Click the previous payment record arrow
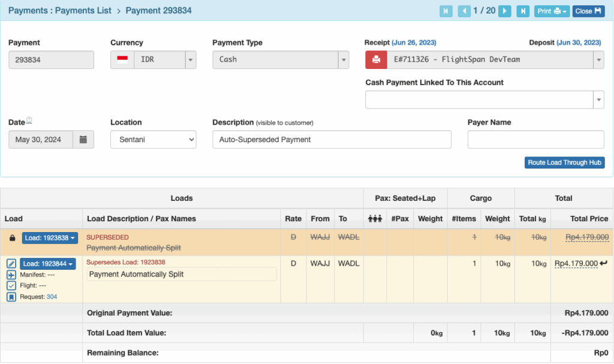The width and height of the screenshot is (614, 364). [x=464, y=11]
